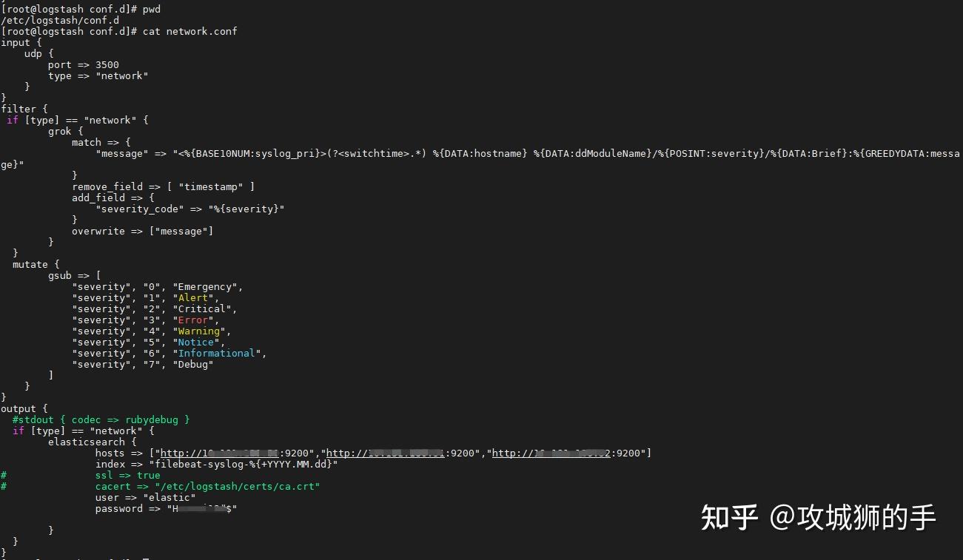Select the "input {" block keyword

(x=17, y=42)
